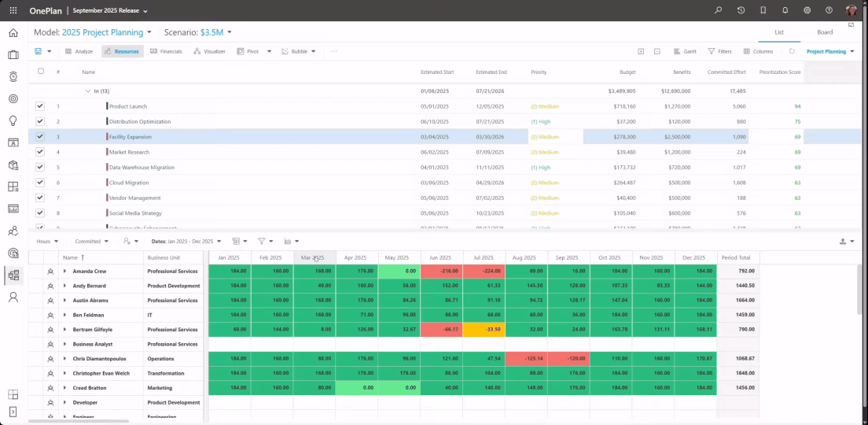Image resolution: width=868 pixels, height=425 pixels.
Task: Open the Gantt view icon
Action: (x=685, y=51)
